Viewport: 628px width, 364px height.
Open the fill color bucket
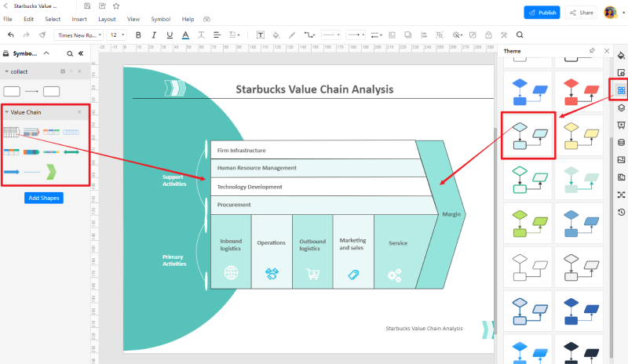point(276,35)
